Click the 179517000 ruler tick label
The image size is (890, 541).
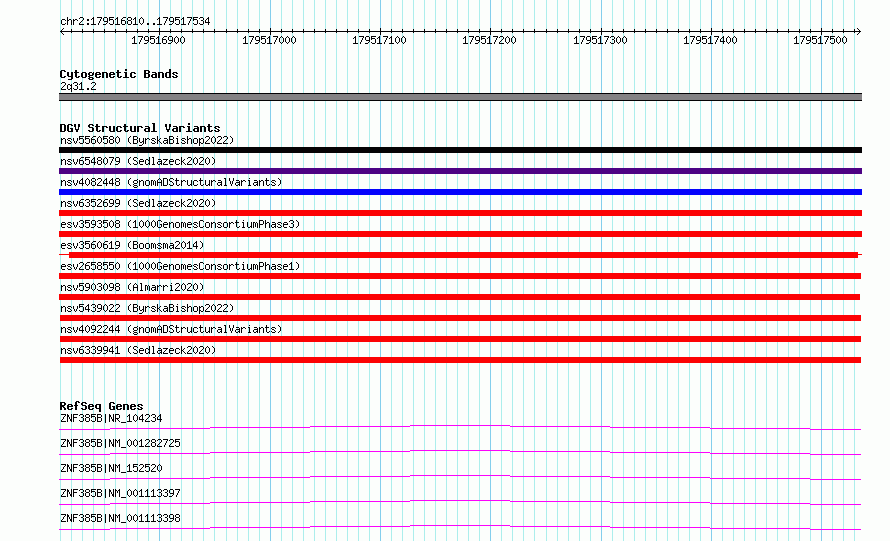point(269,40)
